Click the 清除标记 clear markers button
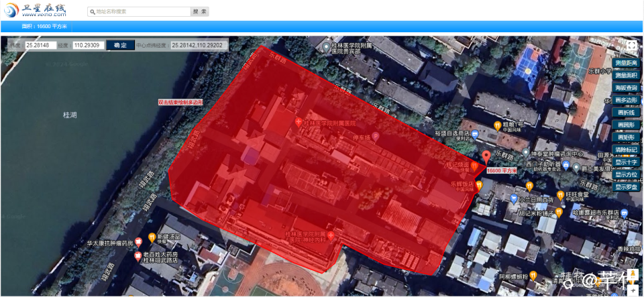Screen dimensions: 644x297 [627, 150]
